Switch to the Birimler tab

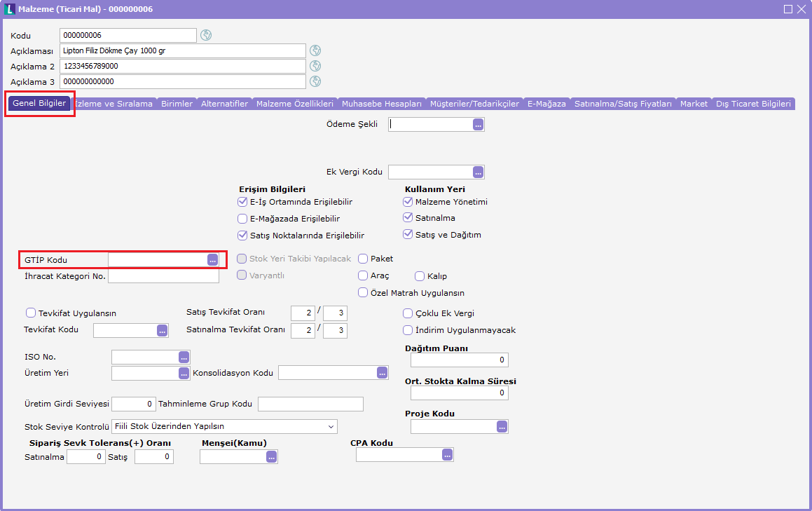coord(177,104)
